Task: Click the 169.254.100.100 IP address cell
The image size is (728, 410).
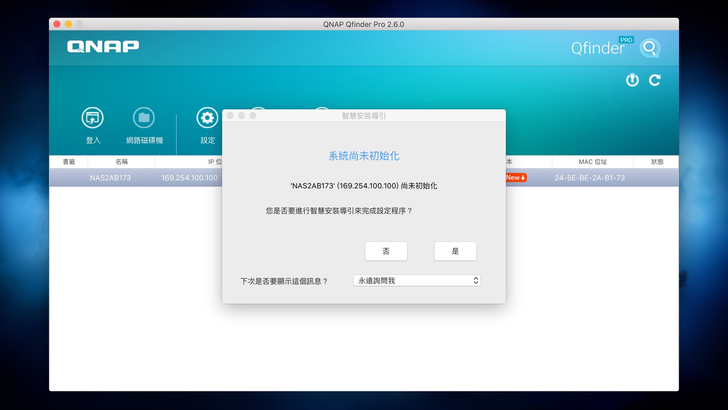Action: 190,178
